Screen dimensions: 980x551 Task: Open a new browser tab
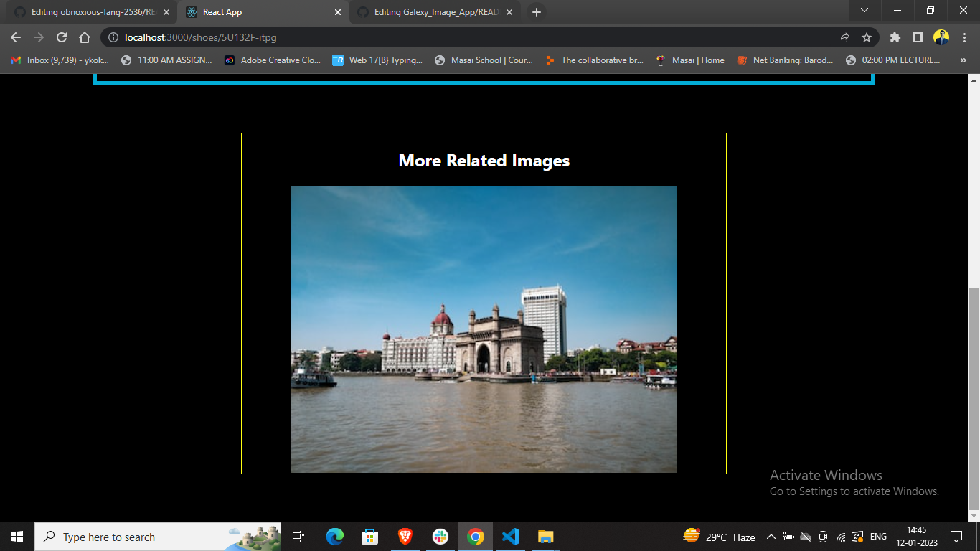(x=536, y=11)
